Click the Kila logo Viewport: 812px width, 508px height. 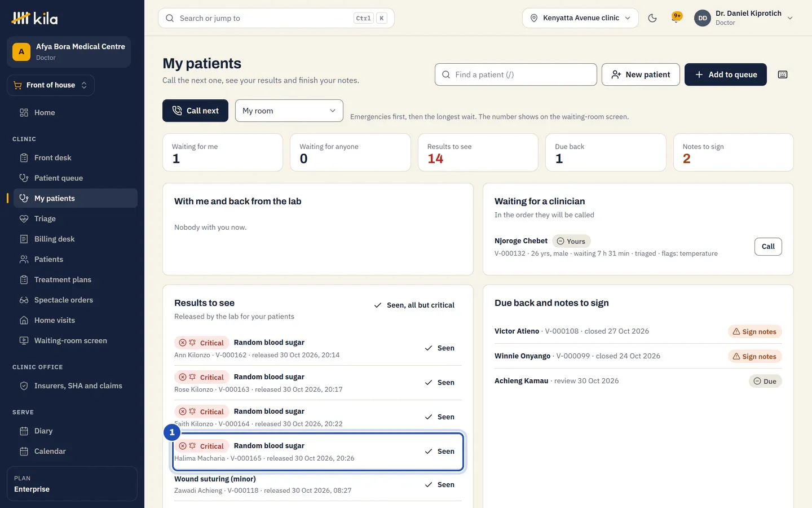34,18
